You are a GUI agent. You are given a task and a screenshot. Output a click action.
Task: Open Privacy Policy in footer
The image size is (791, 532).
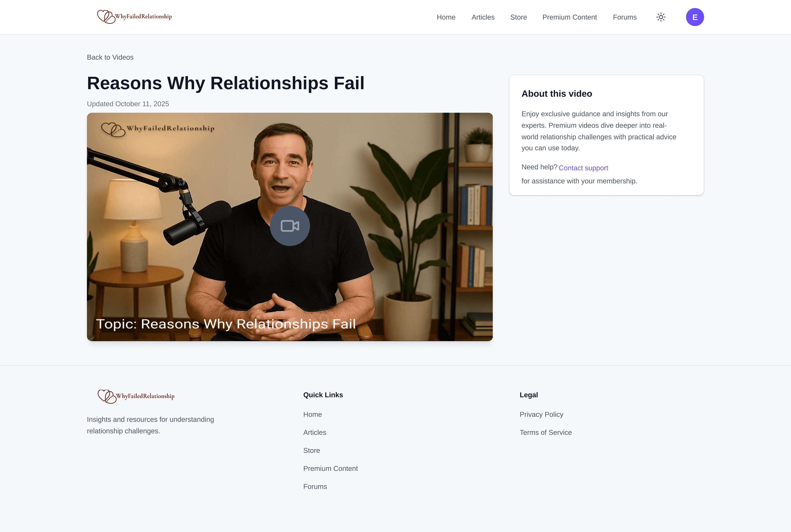point(541,414)
